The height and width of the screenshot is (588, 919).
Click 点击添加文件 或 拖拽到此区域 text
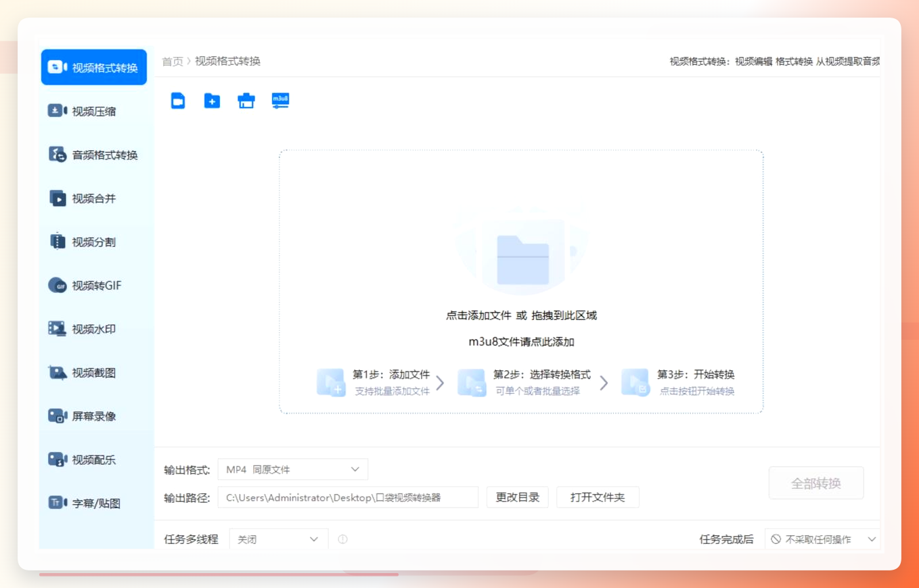pos(521,315)
